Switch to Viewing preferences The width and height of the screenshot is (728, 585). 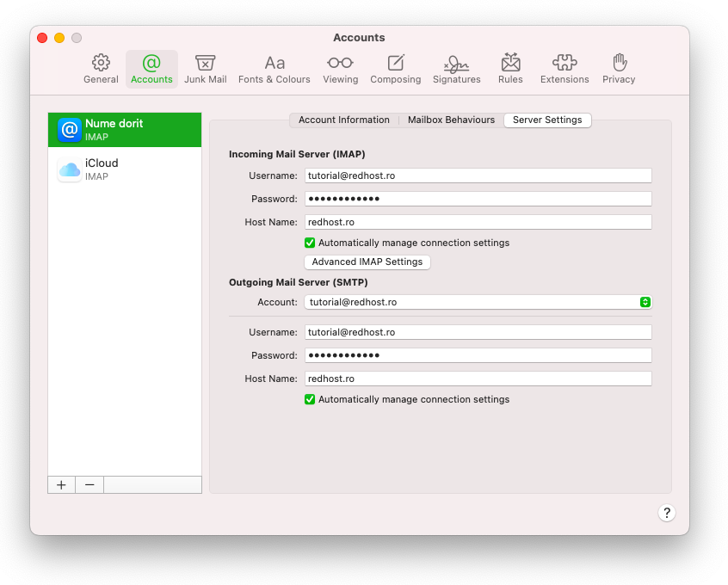(x=340, y=69)
